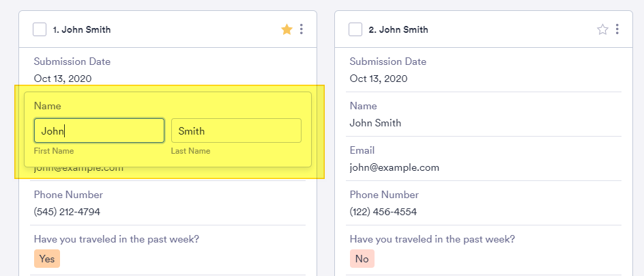Unstar the first John Smith submission
This screenshot has height=276, width=644.
tap(287, 29)
